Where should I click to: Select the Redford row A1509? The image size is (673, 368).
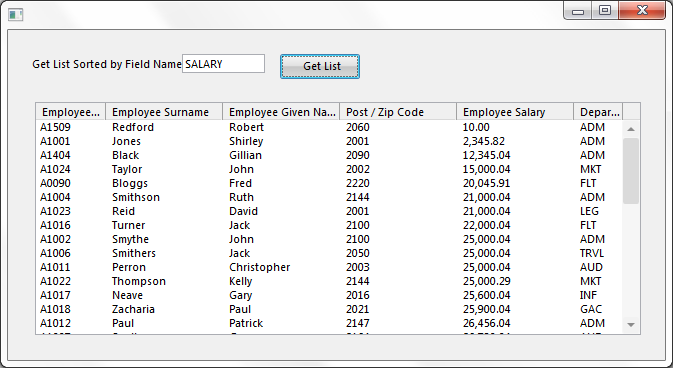click(329, 127)
